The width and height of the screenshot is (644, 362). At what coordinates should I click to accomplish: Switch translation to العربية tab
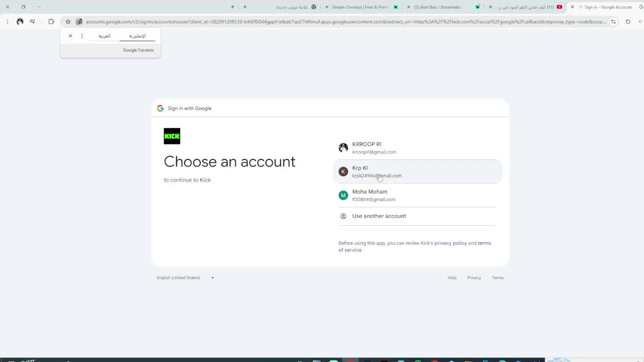(x=104, y=36)
